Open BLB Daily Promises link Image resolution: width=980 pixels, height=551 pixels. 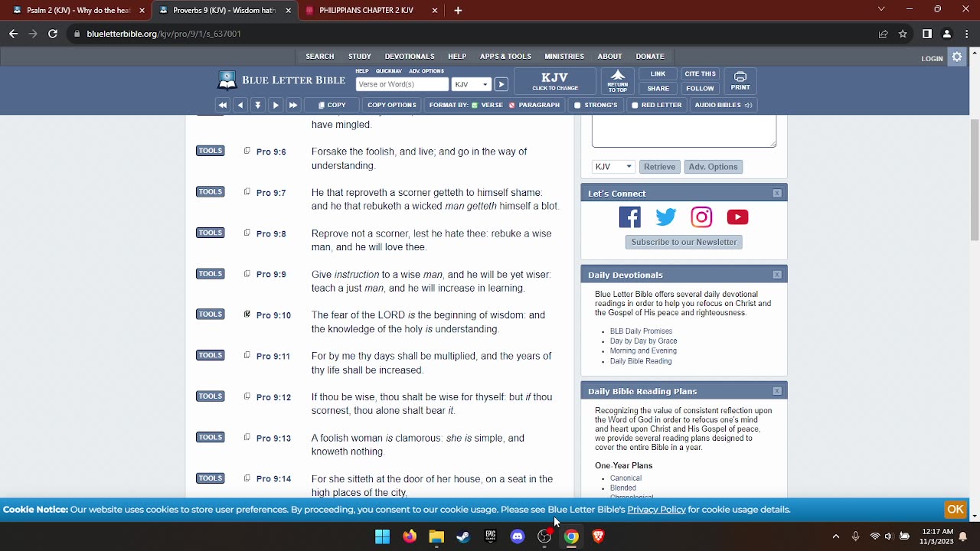(x=641, y=331)
